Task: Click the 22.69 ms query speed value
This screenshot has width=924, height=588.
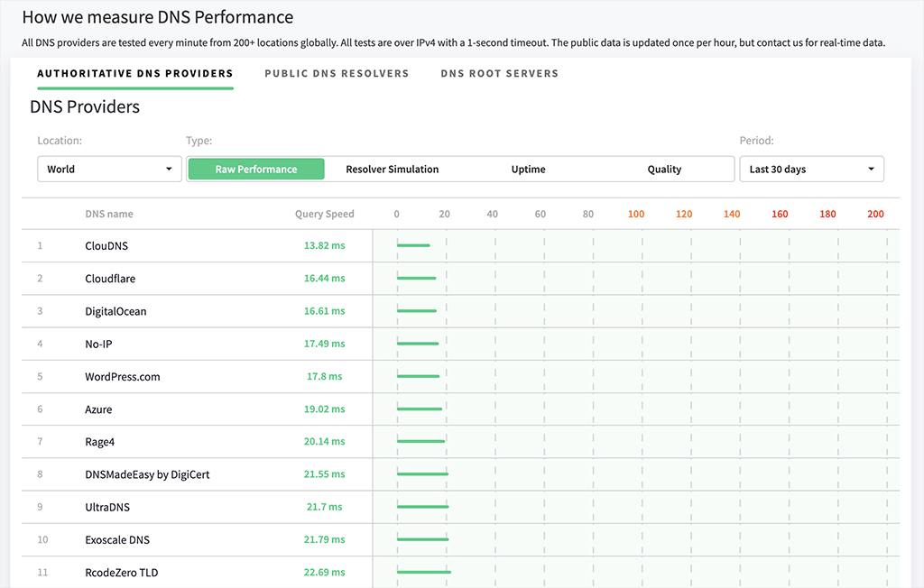Action: pos(325,572)
